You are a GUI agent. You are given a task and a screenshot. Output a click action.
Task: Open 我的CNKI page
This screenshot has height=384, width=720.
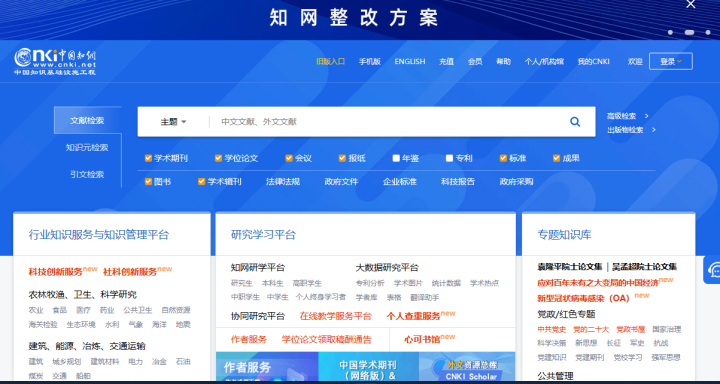click(593, 62)
